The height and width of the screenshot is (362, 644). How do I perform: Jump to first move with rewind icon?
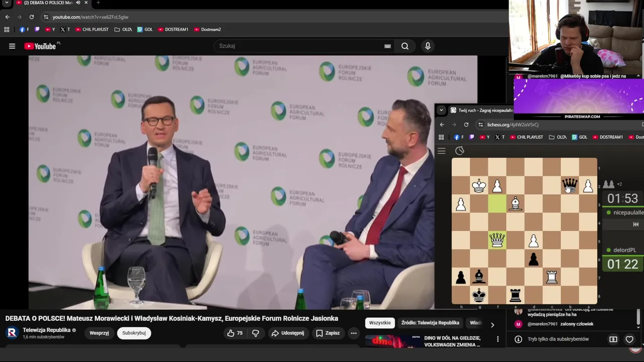(636, 224)
